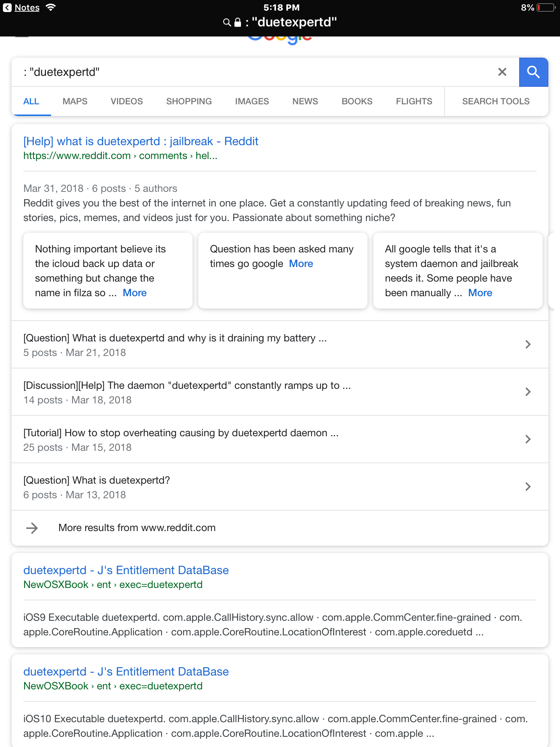Open the News tab
The width and height of the screenshot is (560, 747).
pos(305,101)
